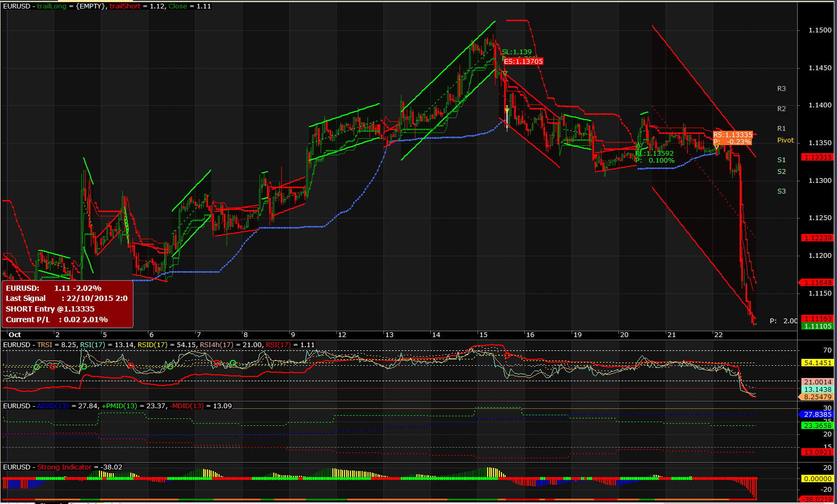Click the 1.1250 price axis label
Viewport: 837px width, 504px height.
tap(820, 218)
